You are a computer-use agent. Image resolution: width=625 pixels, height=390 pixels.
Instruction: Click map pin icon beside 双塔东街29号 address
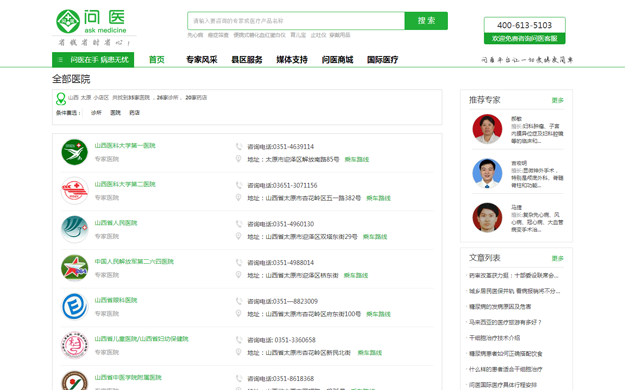coord(238,236)
